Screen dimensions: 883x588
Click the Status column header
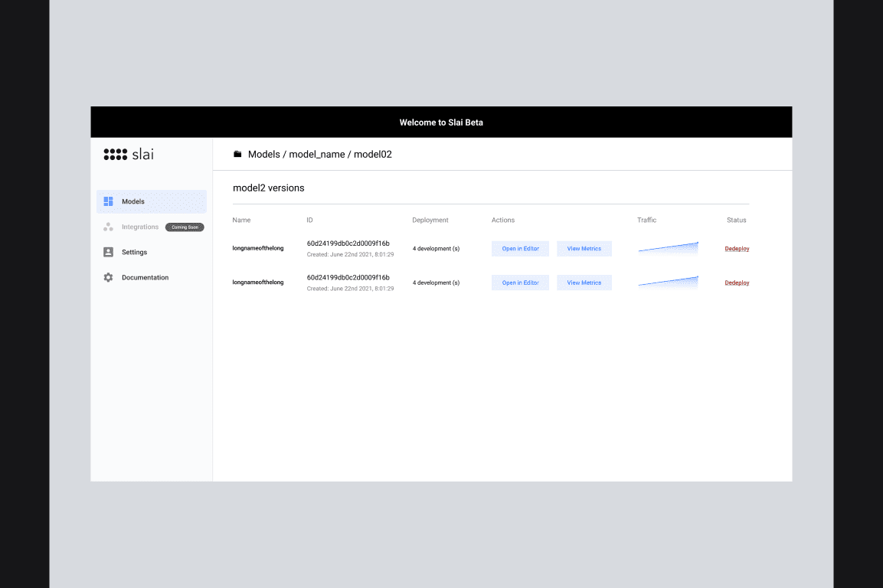point(736,220)
